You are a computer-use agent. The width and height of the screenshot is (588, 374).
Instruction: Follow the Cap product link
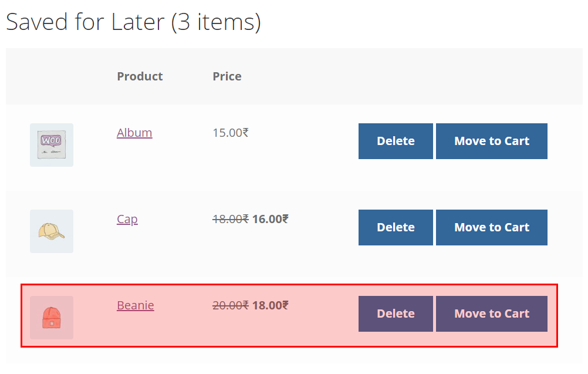pos(127,219)
